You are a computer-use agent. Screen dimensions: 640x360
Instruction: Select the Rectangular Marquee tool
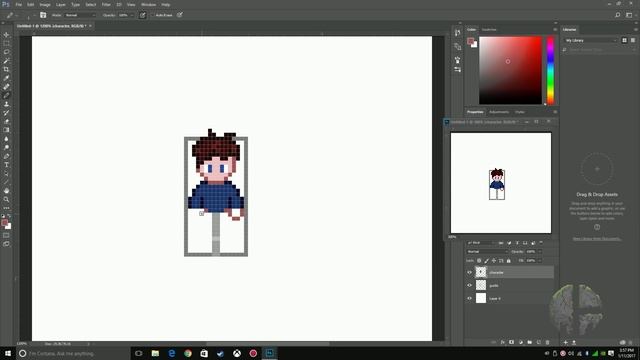(x=6, y=43)
